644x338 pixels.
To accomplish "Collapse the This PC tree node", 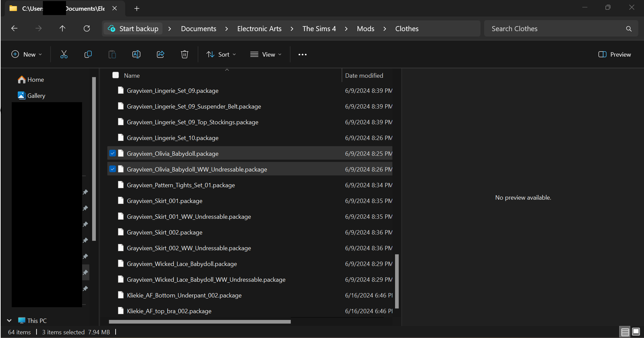I will 9,321.
